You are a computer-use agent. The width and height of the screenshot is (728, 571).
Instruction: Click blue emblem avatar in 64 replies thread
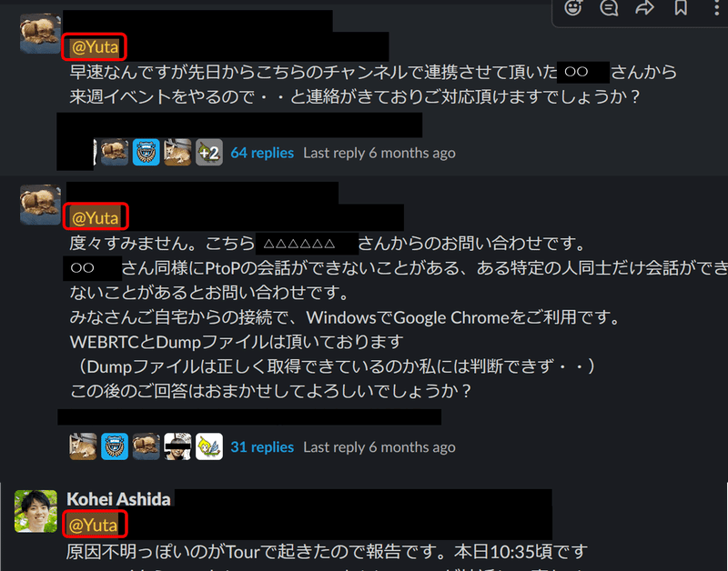click(x=146, y=152)
